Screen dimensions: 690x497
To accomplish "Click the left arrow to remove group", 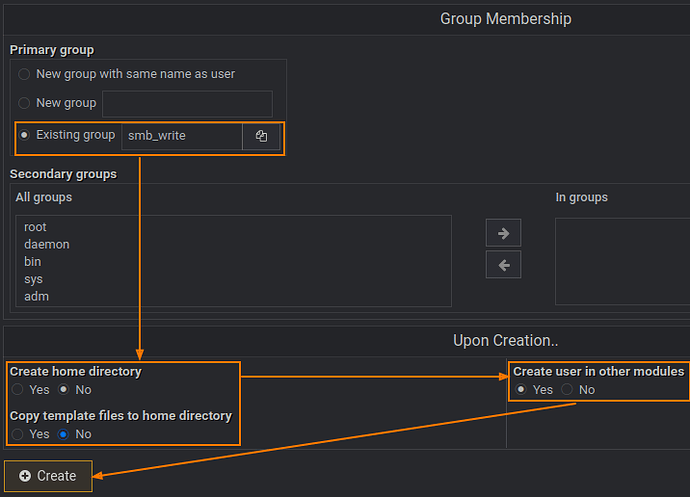I will 503,265.
